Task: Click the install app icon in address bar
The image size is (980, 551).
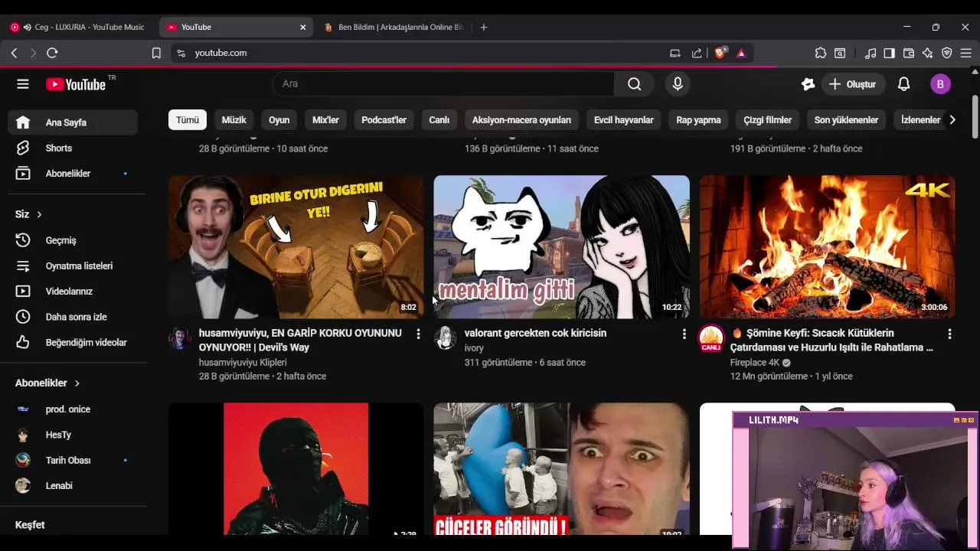Action: [675, 53]
